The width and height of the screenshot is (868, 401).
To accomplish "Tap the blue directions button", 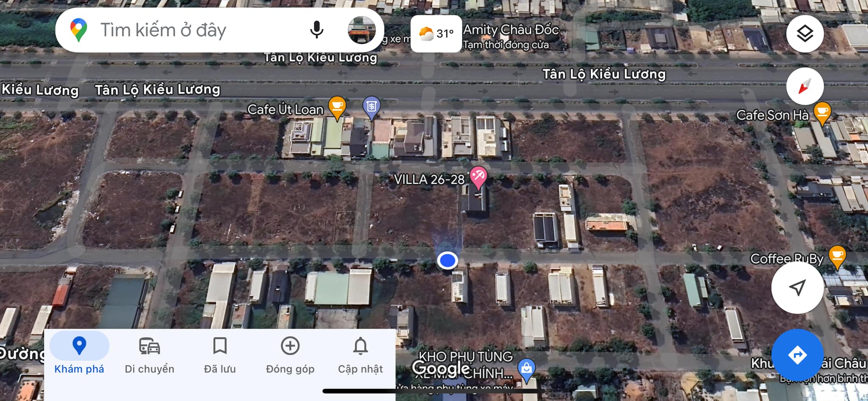I will coord(797,355).
